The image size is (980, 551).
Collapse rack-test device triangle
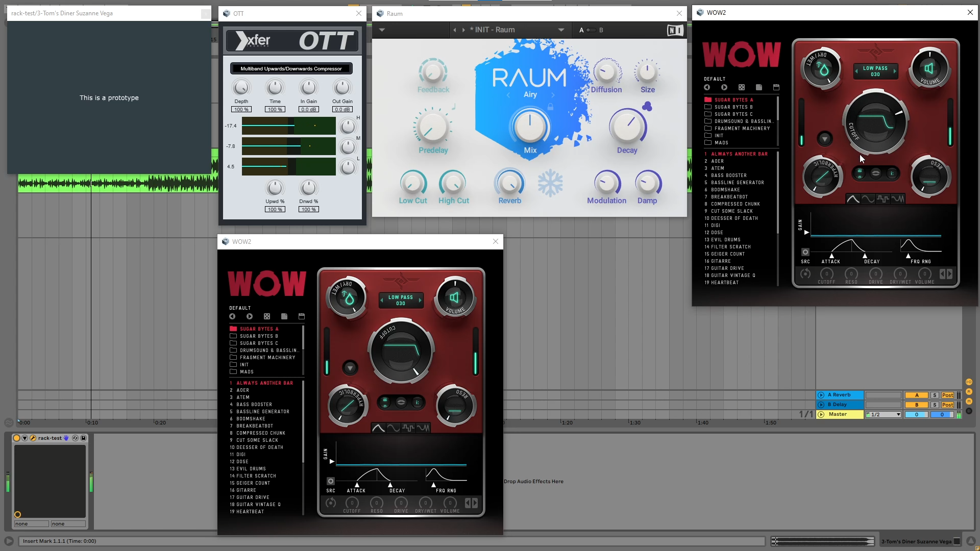click(x=24, y=438)
